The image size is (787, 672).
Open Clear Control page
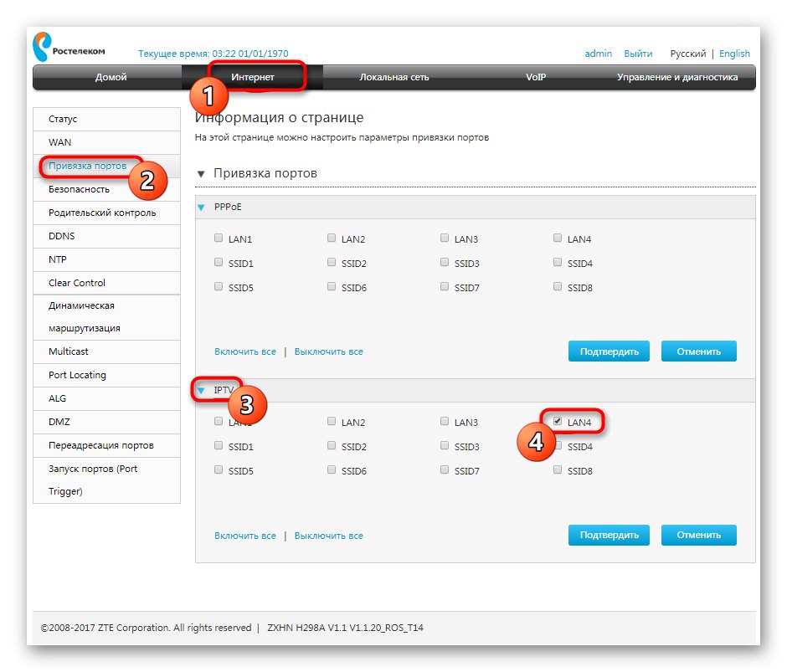coord(106,283)
